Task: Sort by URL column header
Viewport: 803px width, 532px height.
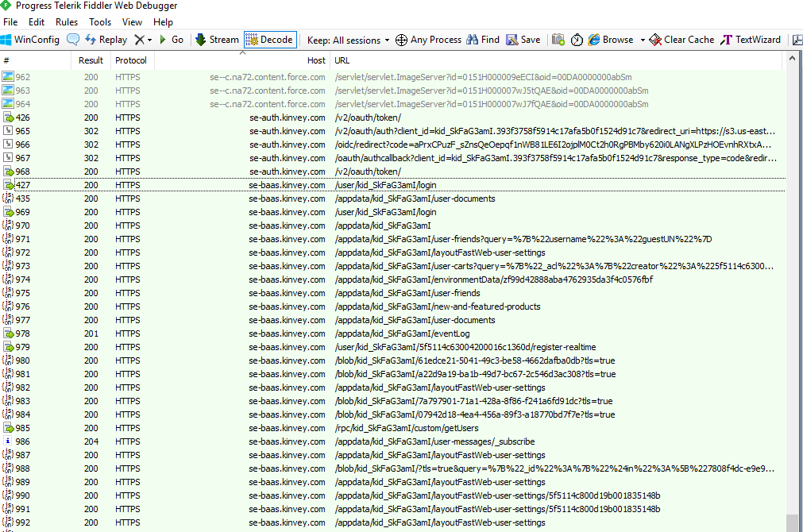Action: pyautogui.click(x=558, y=60)
